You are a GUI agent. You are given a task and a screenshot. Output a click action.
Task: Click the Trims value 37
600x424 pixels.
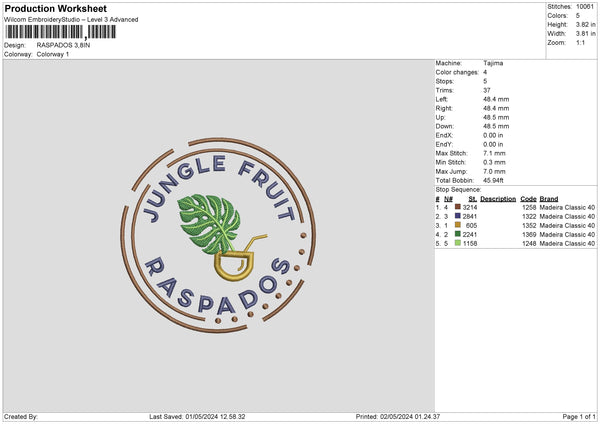tap(487, 90)
